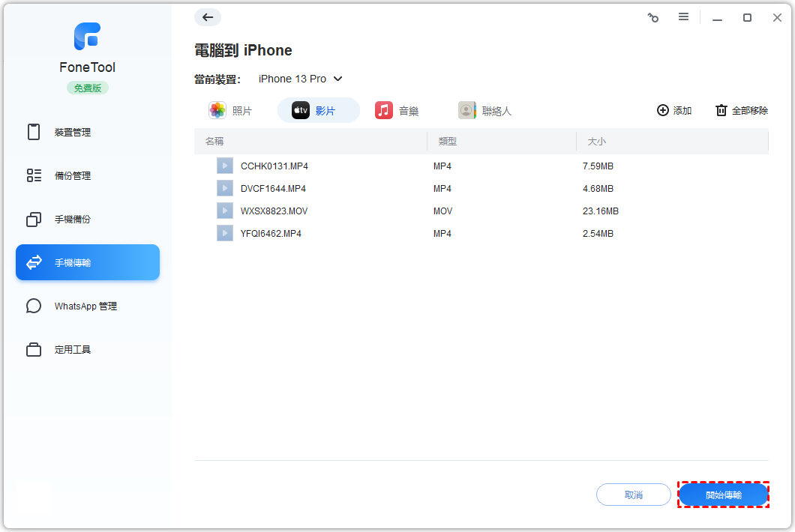Image resolution: width=795 pixels, height=532 pixels.
Task: Switch to the 照片 tab
Action: pyautogui.click(x=231, y=111)
